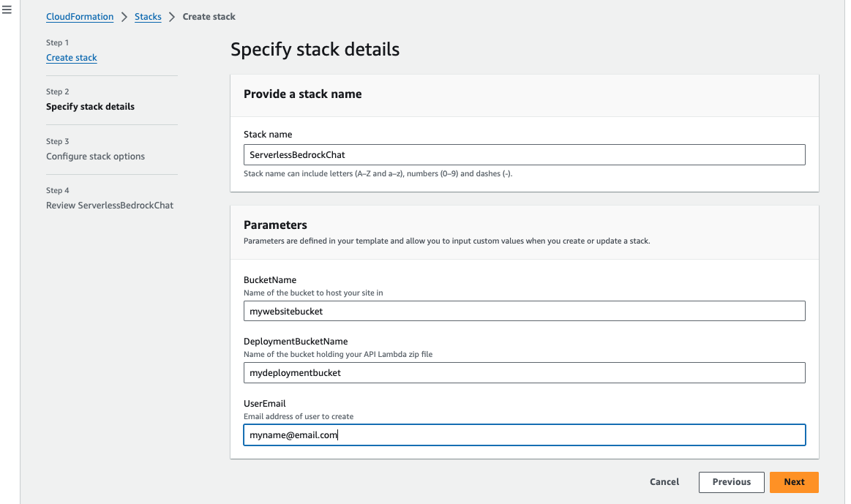Click the UserEmail input field
The image size is (851, 504).
524,435
